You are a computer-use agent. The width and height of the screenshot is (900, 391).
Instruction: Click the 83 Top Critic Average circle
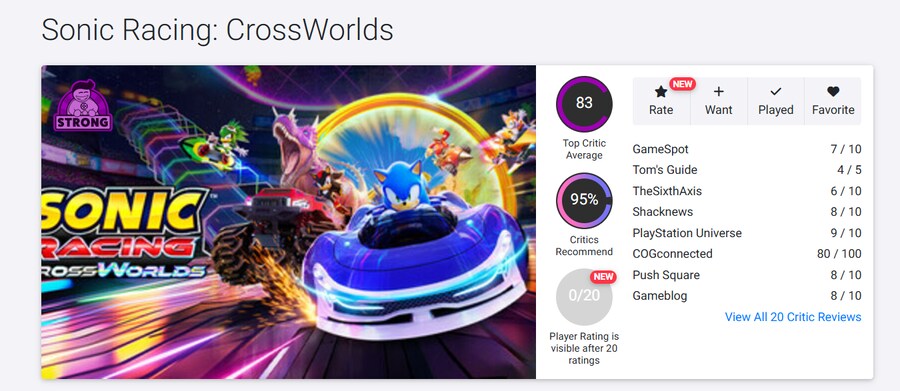coord(584,104)
